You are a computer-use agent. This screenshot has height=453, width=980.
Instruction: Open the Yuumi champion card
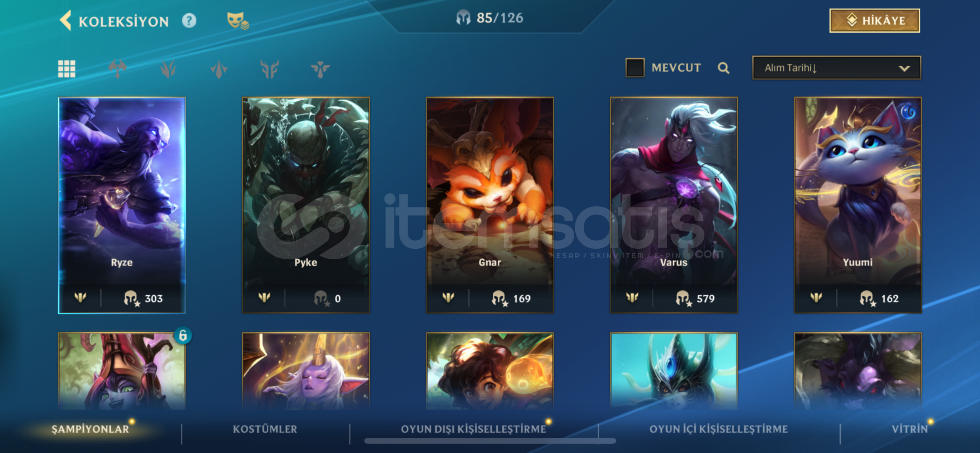click(x=858, y=205)
